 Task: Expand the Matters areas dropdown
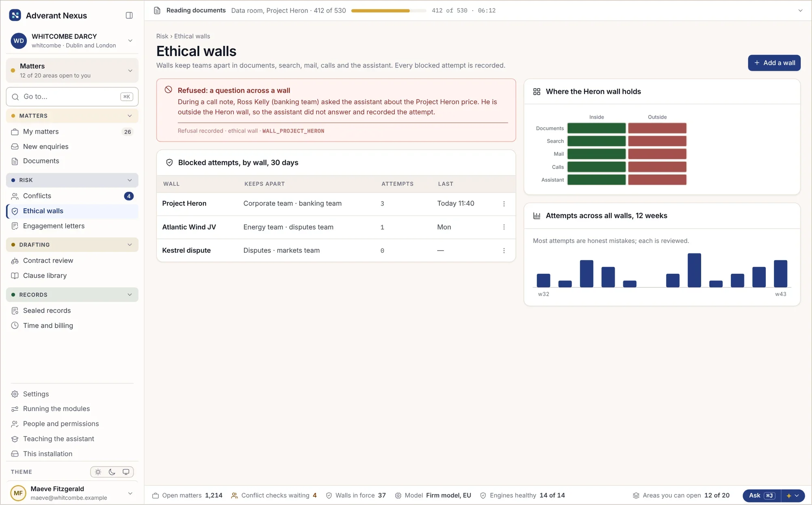[72, 70]
